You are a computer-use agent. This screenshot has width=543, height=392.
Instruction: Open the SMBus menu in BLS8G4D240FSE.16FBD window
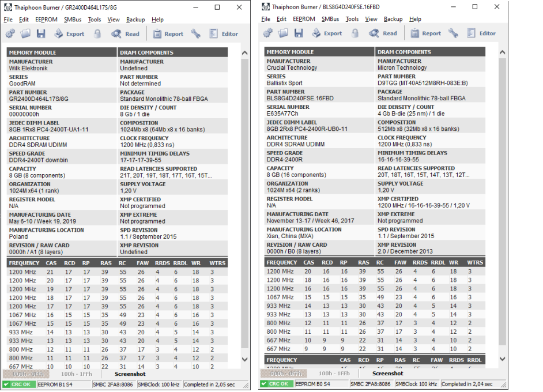coord(330,19)
